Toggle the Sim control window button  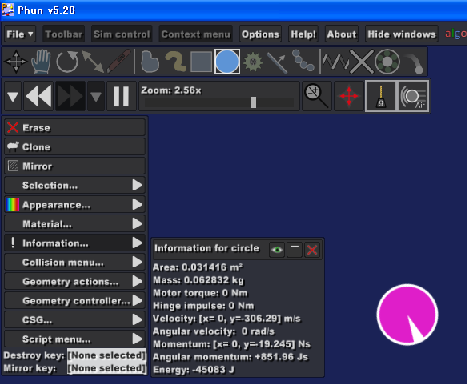(x=122, y=34)
